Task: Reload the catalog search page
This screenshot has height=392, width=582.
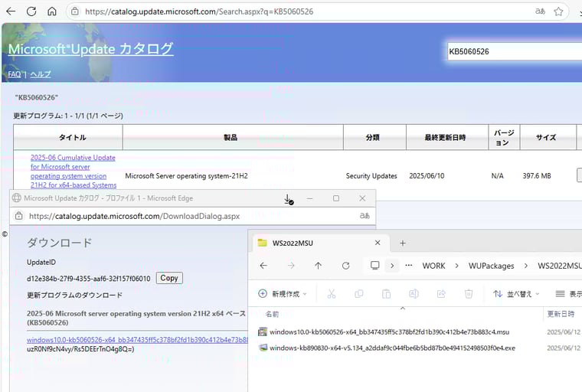Action: click(31, 11)
